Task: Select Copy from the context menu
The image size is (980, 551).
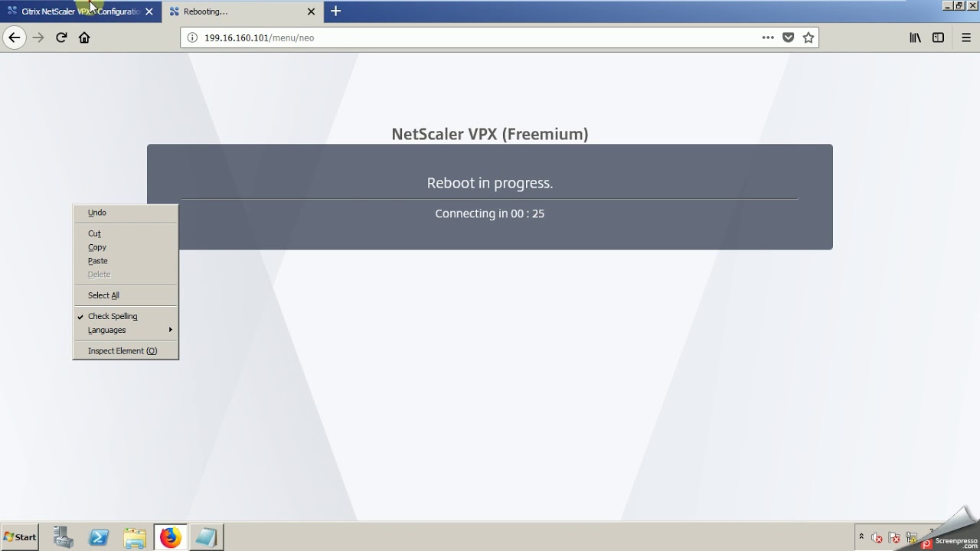Action: pos(126,247)
